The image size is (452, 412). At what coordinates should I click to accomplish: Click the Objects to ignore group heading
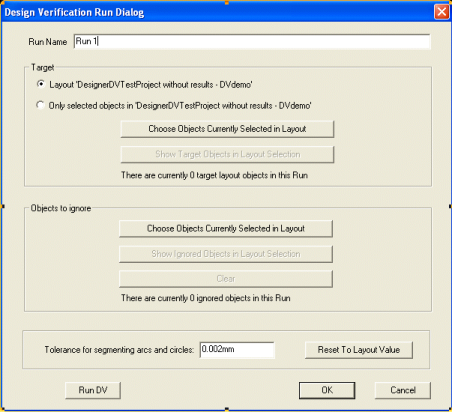point(61,208)
